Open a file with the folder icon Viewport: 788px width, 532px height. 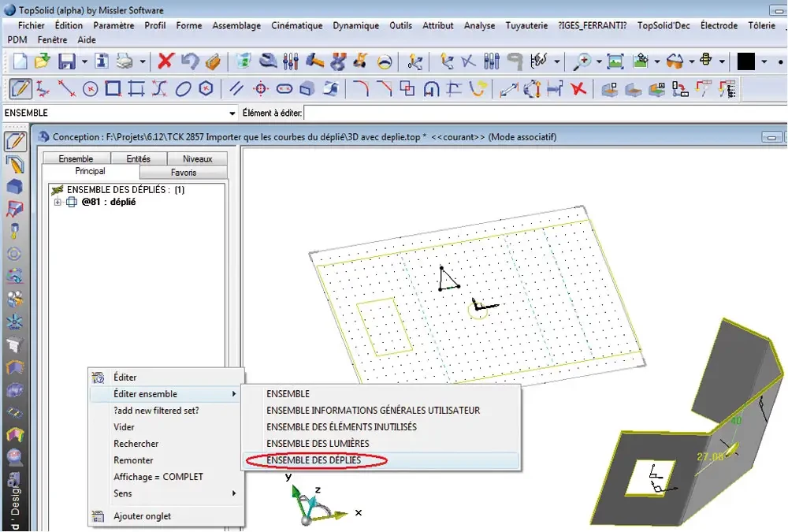[43, 61]
